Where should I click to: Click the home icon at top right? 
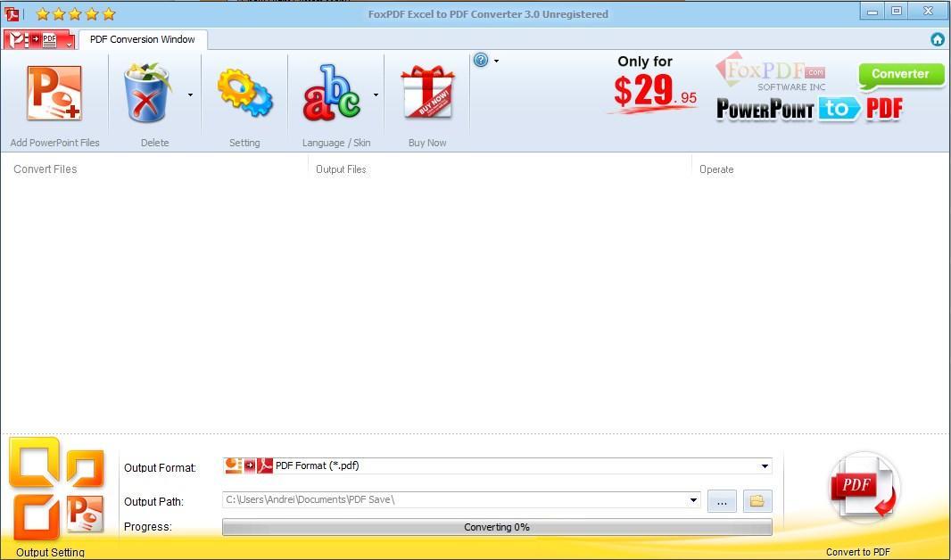click(938, 39)
